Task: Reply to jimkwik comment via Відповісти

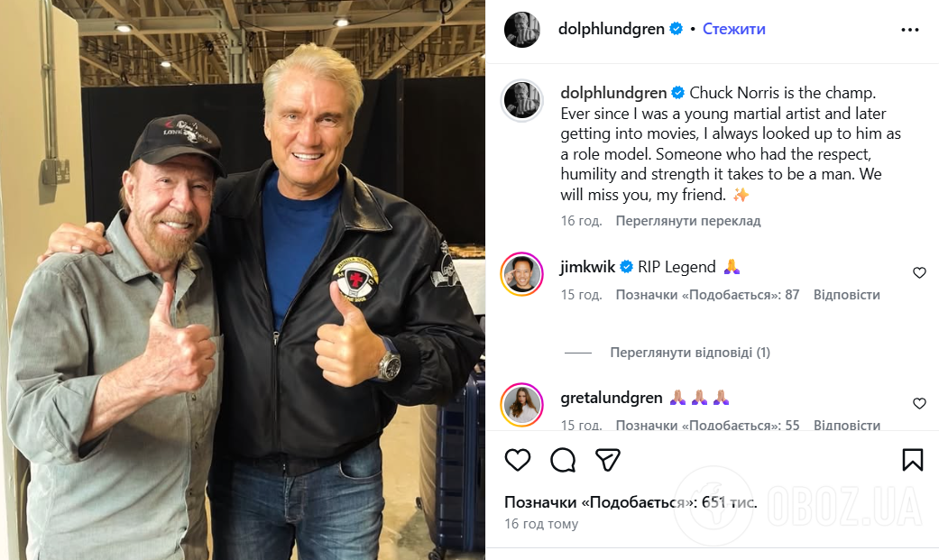Action: tap(847, 295)
